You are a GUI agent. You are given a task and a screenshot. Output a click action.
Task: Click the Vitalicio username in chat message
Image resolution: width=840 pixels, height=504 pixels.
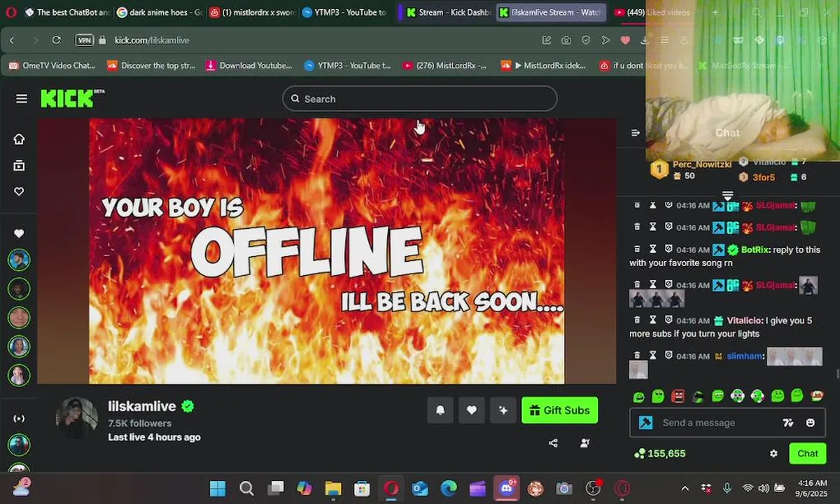(x=744, y=321)
